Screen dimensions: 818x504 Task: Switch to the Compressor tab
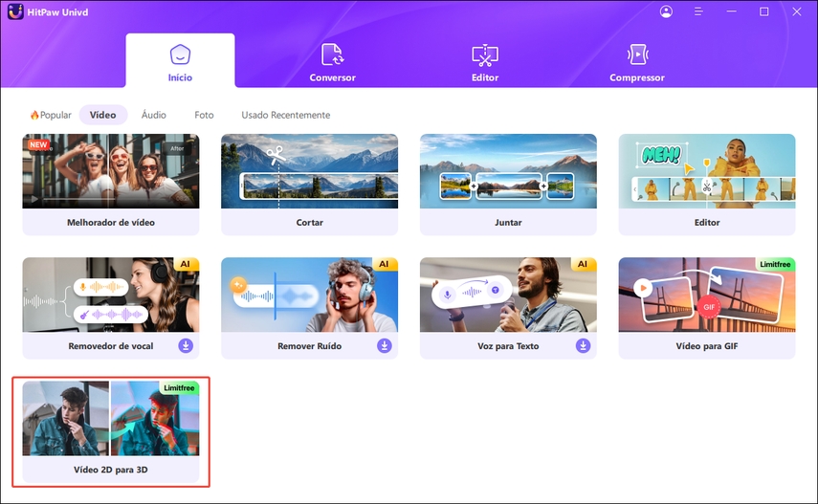637,62
